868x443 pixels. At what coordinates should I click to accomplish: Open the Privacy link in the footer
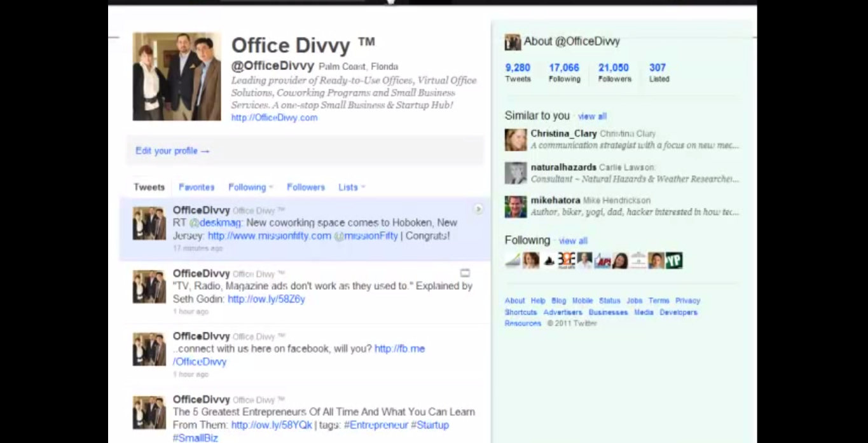pos(687,300)
